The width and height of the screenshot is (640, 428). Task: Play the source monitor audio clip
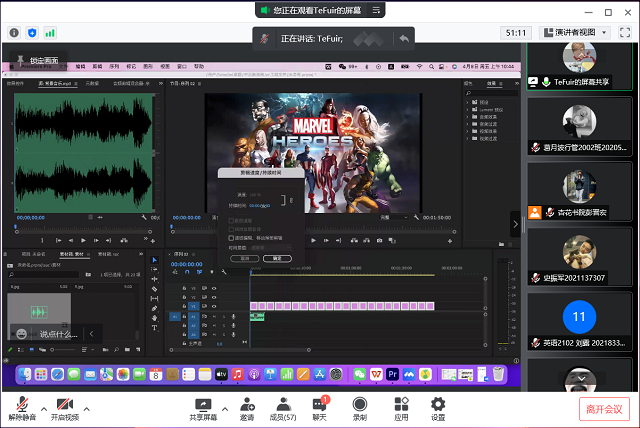point(83,240)
